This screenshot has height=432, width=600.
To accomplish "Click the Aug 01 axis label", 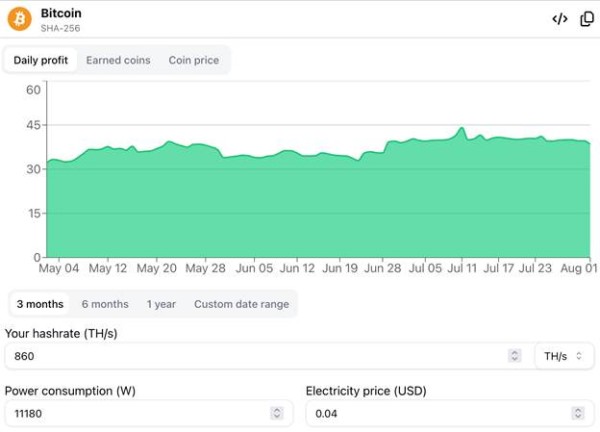I will (x=579, y=268).
